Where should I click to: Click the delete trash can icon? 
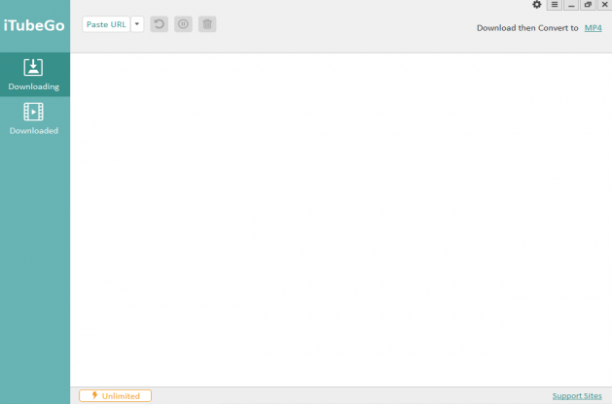pos(207,24)
